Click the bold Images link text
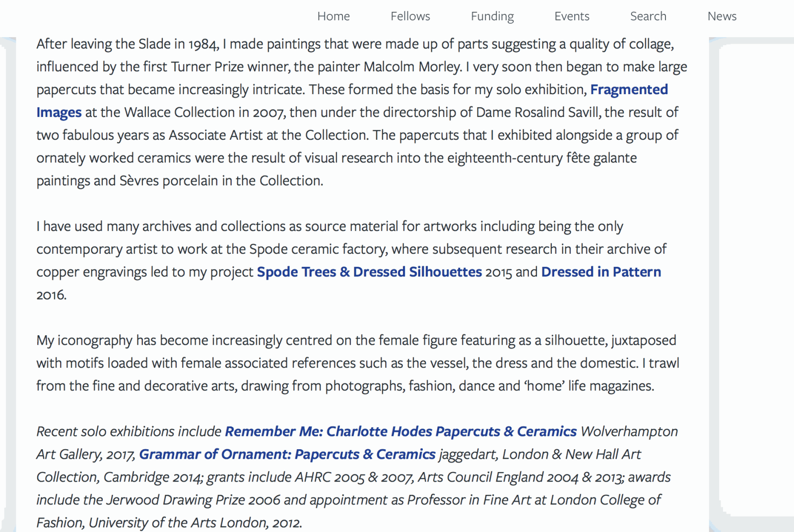Screen dimensions: 794x532 [x=59, y=113]
